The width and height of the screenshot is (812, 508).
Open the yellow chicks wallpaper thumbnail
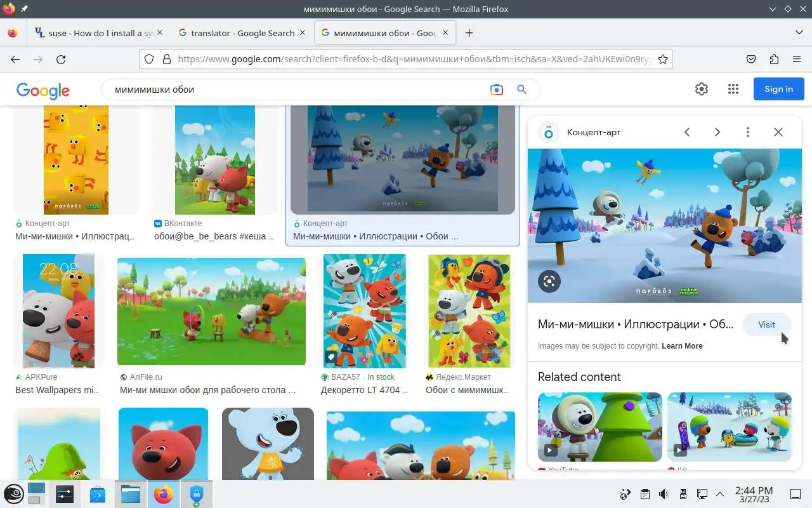76,160
